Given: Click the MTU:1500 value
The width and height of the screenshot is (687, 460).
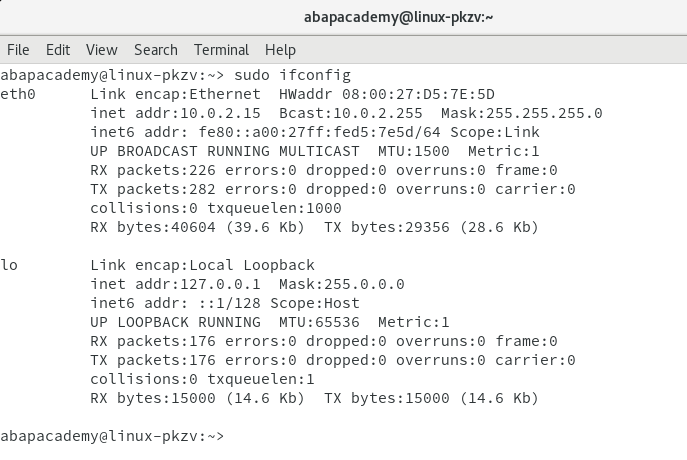Looking at the screenshot, I should 414,151.
